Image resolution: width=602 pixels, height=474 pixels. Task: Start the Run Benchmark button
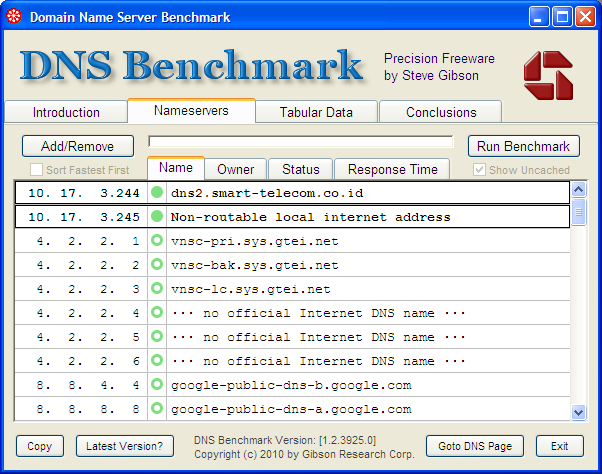[x=523, y=146]
